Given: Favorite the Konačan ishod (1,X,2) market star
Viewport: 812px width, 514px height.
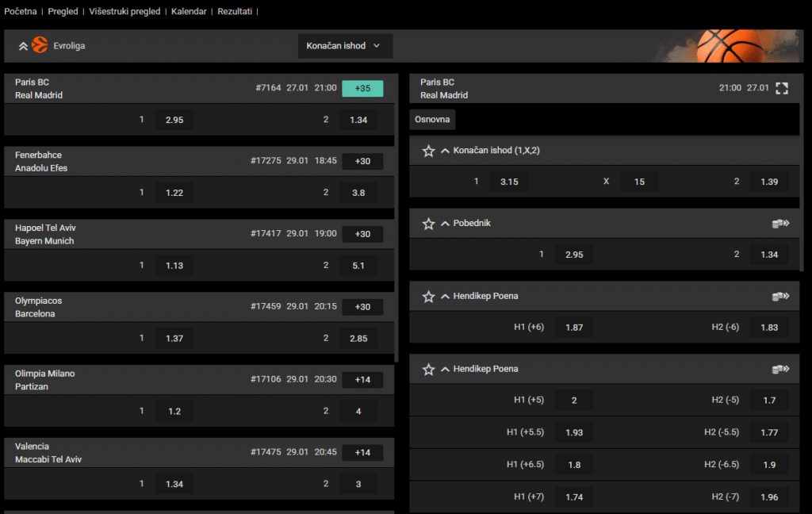Looking at the screenshot, I should tap(428, 151).
